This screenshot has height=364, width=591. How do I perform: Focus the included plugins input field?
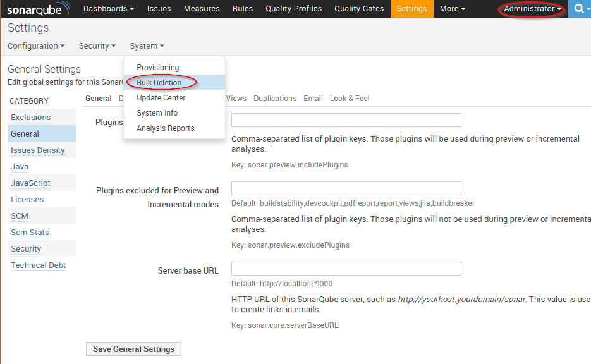pos(346,120)
